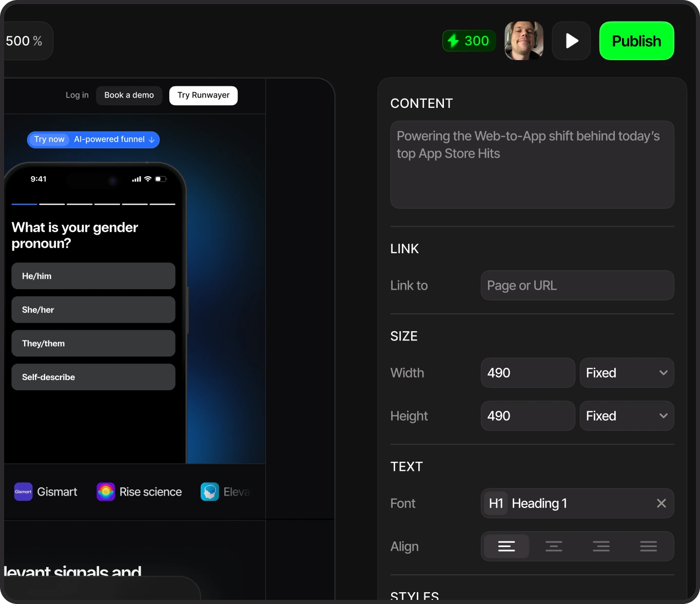The image size is (700, 604).
Task: Click the Gismart app logo
Action: pyautogui.click(x=23, y=492)
